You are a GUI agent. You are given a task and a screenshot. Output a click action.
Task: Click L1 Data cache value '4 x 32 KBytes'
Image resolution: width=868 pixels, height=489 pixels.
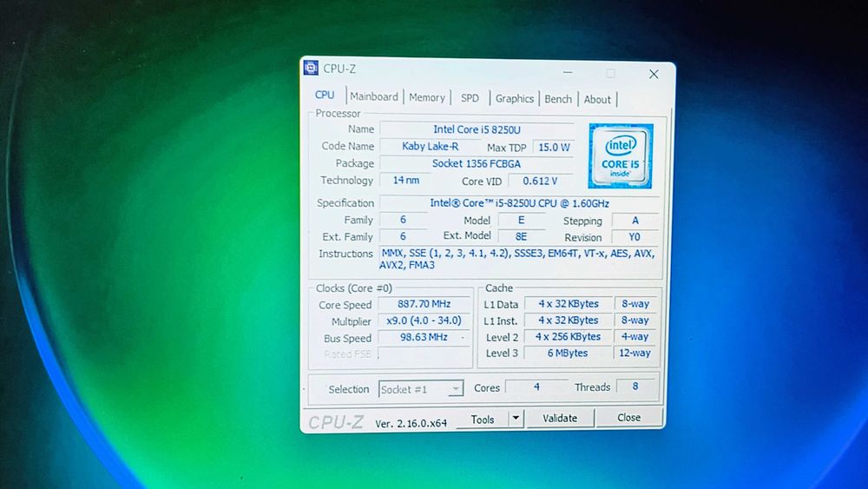(x=569, y=304)
